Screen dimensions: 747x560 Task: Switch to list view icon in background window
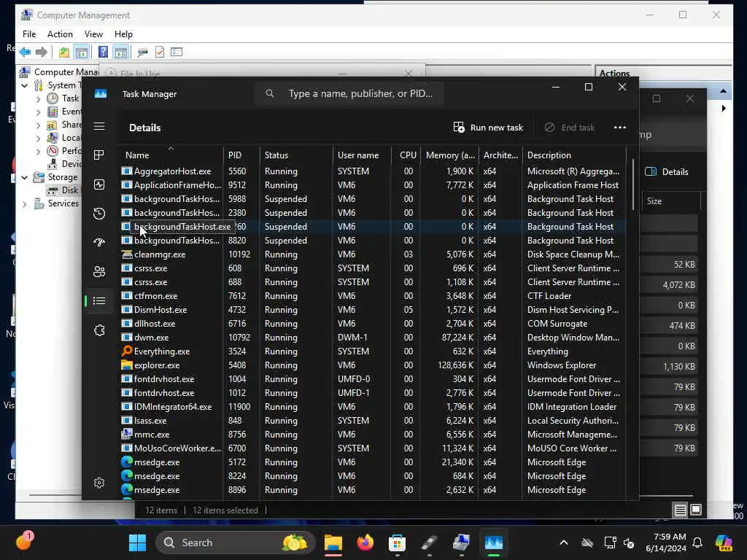681,510
